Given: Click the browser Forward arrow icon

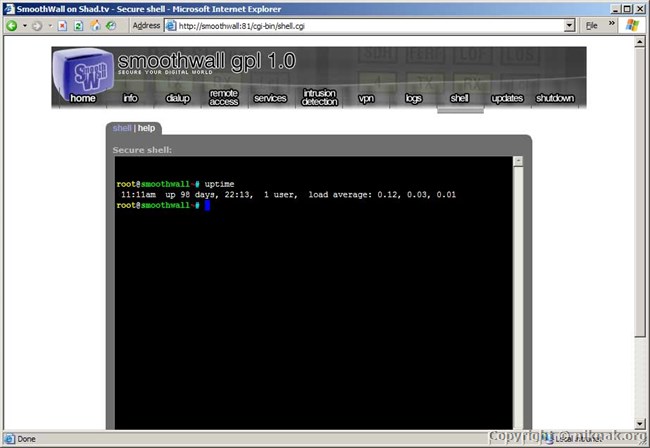Looking at the screenshot, I should [x=37, y=26].
